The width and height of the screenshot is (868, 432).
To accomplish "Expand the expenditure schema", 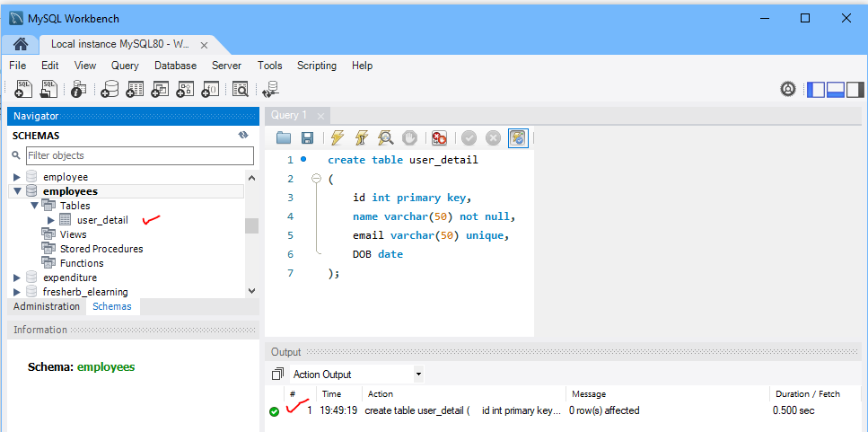I will pyautogui.click(x=17, y=278).
